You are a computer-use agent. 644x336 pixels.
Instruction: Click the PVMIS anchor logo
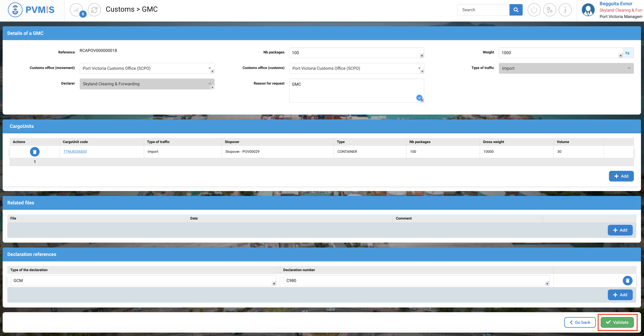15,10
